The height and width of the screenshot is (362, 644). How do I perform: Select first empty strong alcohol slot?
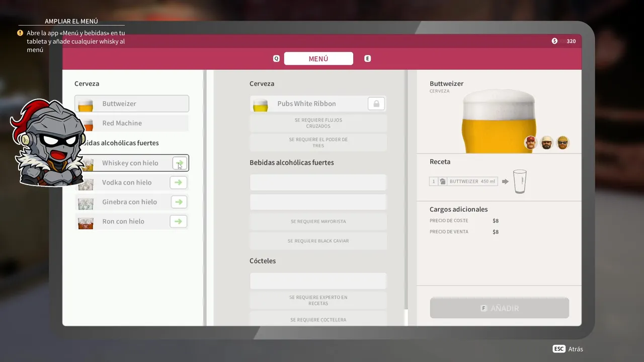(x=318, y=183)
